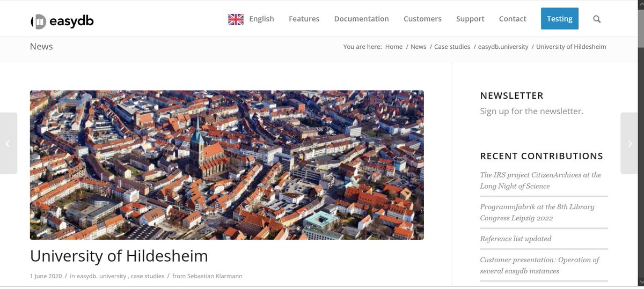Click Case studies breadcrumb link
This screenshot has height=289, width=644.
(452, 47)
